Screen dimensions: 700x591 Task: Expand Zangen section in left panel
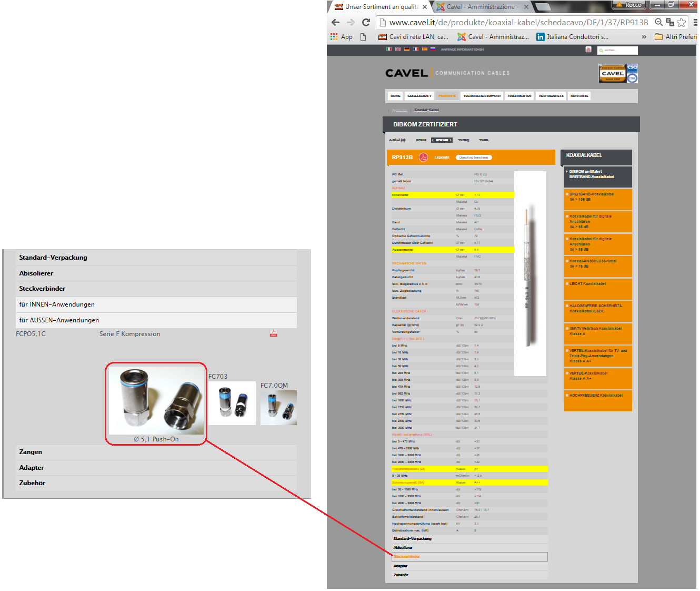156,452
